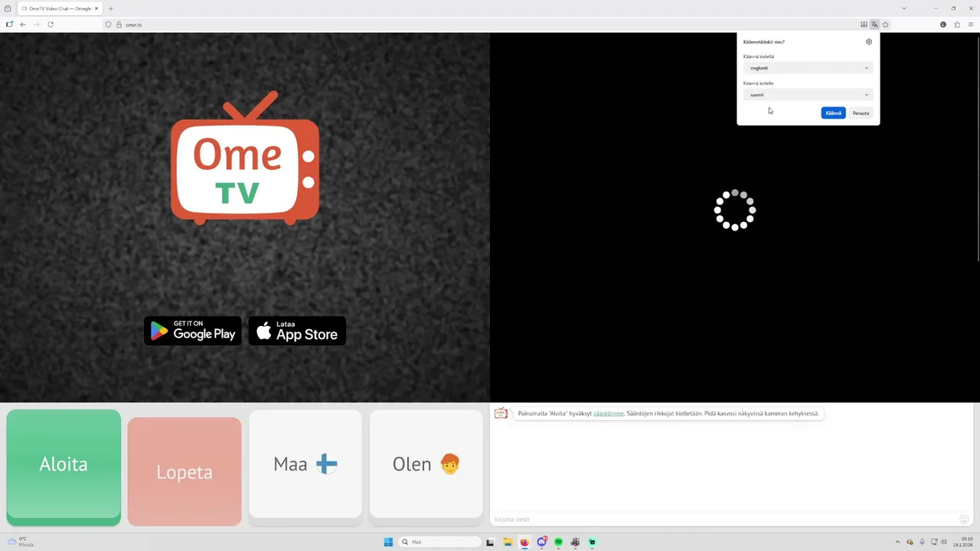980x551 pixels.
Task: Expand the suomi target language dropdown
Action: [x=808, y=95]
